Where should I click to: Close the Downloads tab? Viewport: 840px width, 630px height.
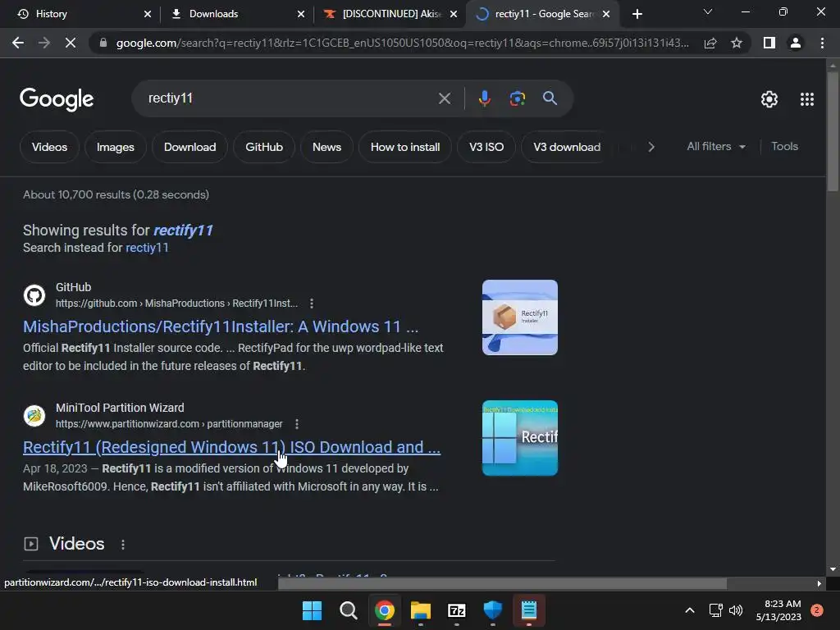(x=301, y=14)
